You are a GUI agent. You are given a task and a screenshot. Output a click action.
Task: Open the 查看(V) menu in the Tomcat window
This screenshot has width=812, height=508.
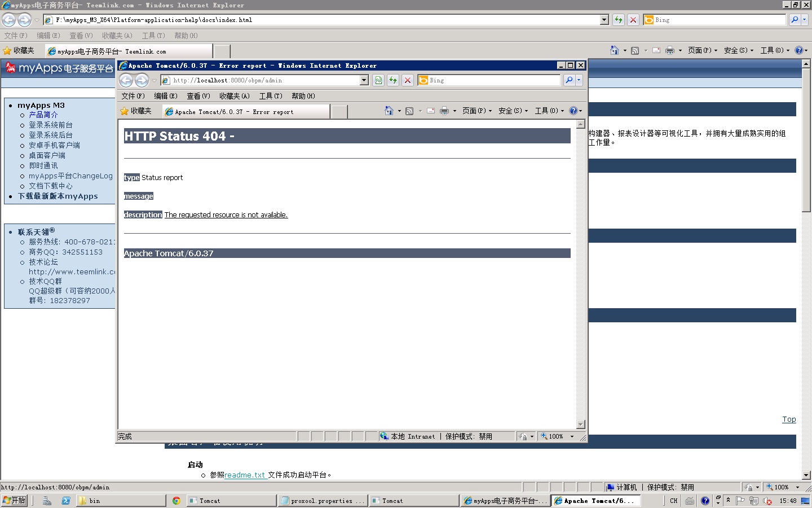pyautogui.click(x=198, y=96)
